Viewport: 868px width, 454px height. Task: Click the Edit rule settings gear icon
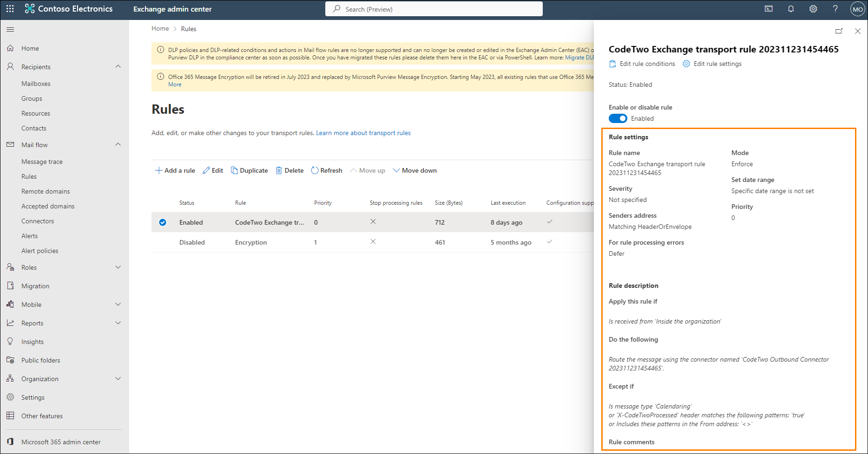(x=686, y=64)
